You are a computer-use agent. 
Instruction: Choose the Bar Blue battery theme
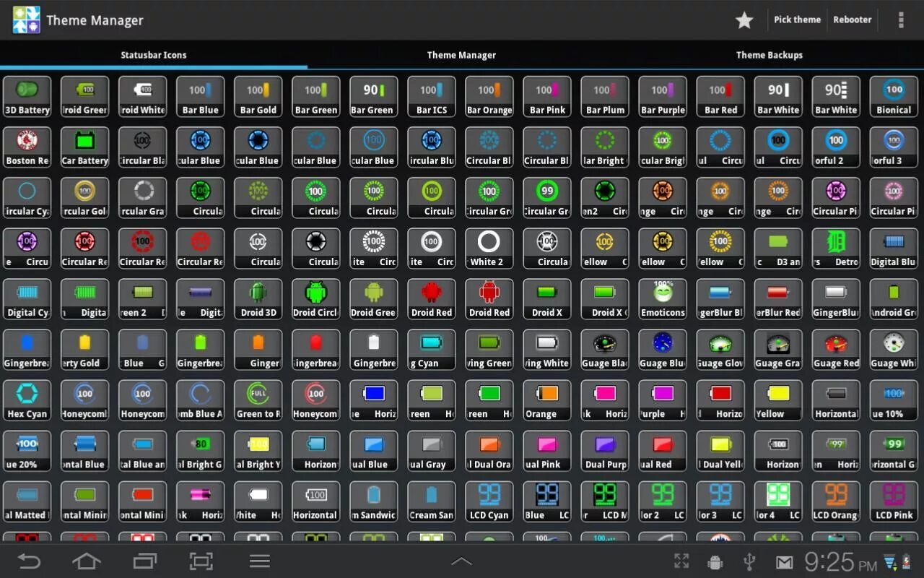pyautogui.click(x=201, y=97)
